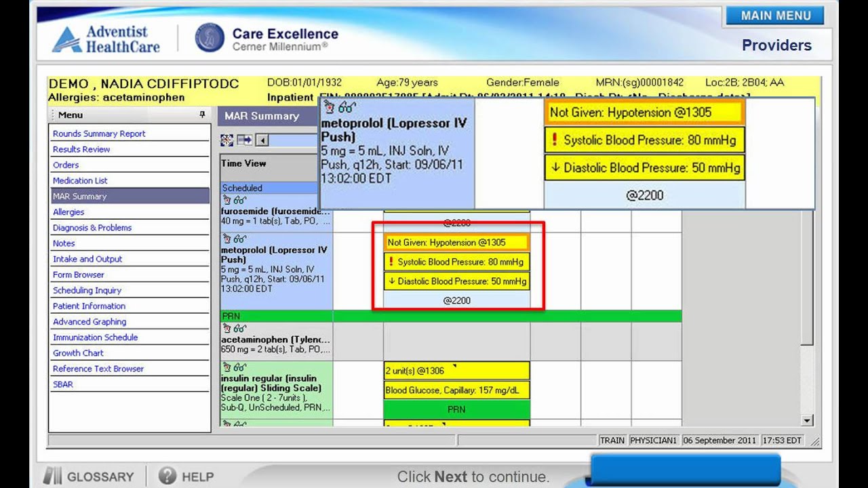868x488 pixels.
Task: Click the Help question mark icon
Action: pos(167,476)
